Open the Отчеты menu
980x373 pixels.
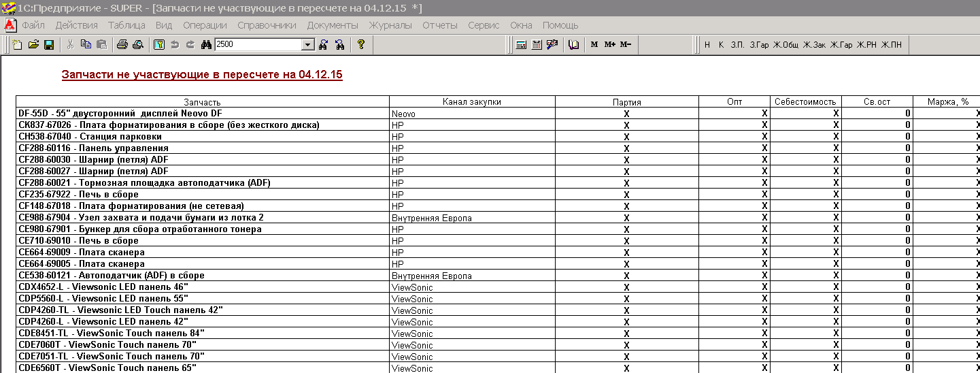click(439, 25)
